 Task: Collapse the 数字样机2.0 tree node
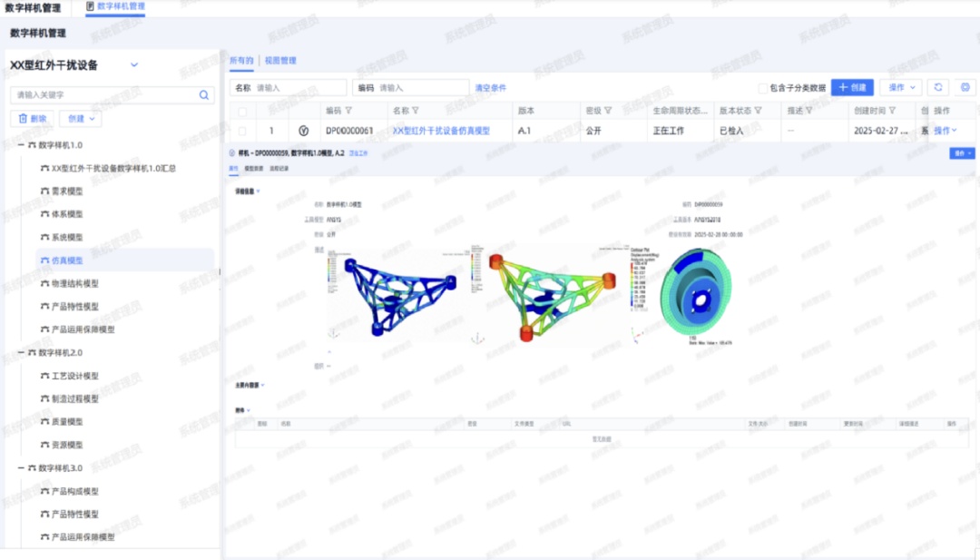(x=21, y=352)
